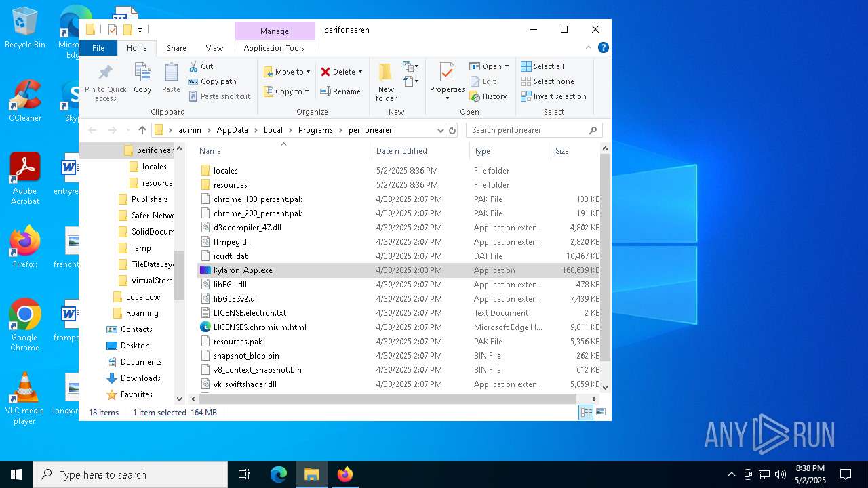Viewport: 868px width, 488px height.
Task: Select the Downloads item in navigation pane
Action: click(x=140, y=378)
